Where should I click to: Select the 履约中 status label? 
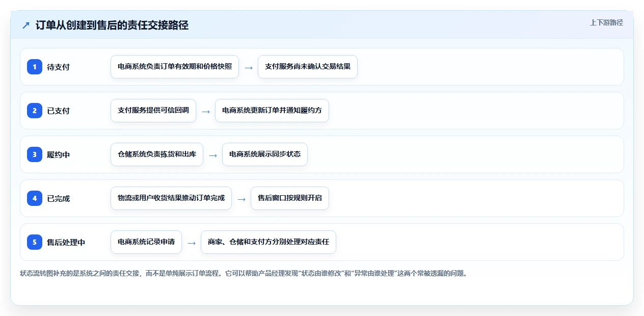click(x=58, y=154)
